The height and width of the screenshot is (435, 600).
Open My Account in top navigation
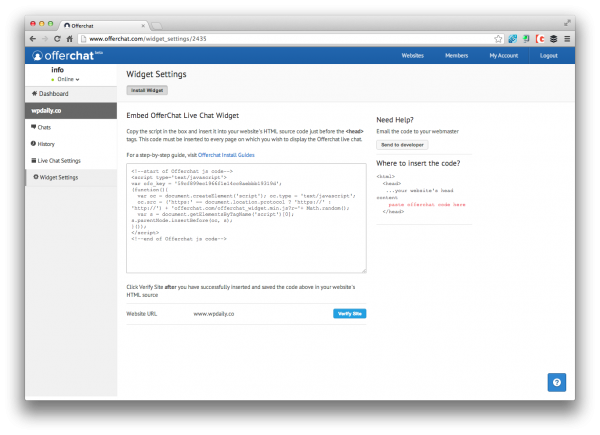(x=504, y=55)
